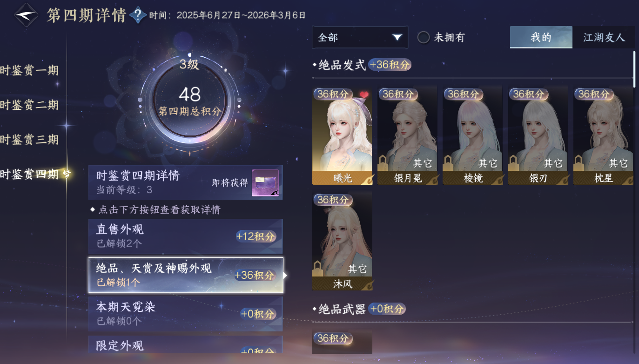Click the heart icon on 曦光 hairstyle
The image size is (639, 364).
(364, 95)
